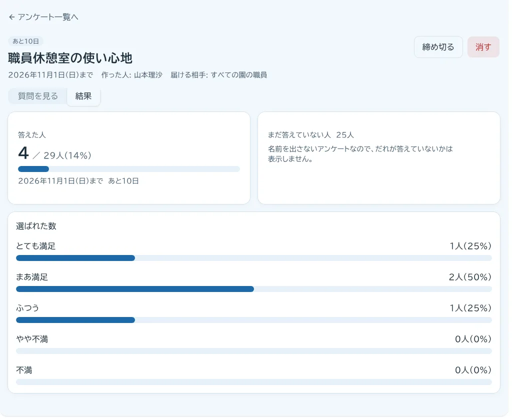Click the header deadline 2026年11月1日(日)まで

pyautogui.click(x=50, y=75)
